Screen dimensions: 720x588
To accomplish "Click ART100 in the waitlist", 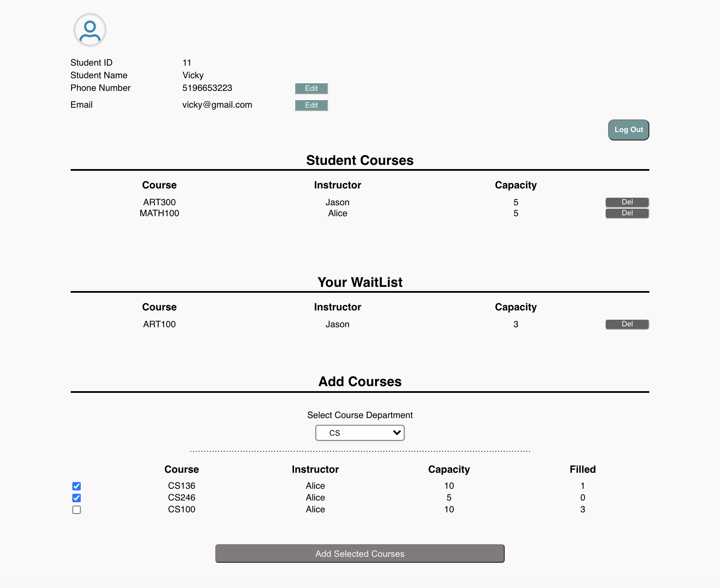I will (159, 324).
